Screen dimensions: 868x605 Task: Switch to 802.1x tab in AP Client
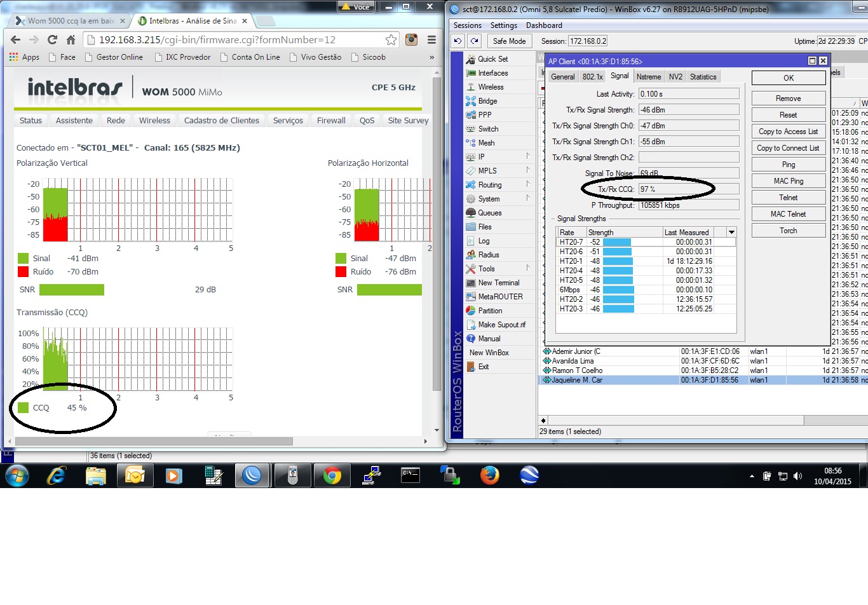(x=593, y=77)
